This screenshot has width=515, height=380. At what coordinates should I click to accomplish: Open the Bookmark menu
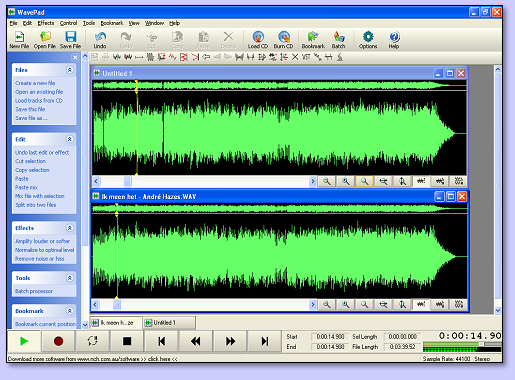[112, 23]
